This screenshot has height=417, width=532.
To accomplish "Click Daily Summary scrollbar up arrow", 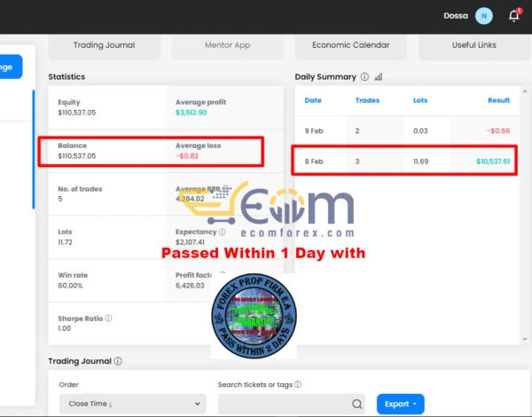I will tap(525, 91).
